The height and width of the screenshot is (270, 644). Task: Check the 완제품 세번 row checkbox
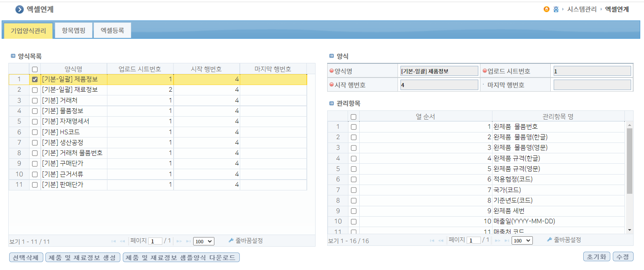tap(353, 211)
